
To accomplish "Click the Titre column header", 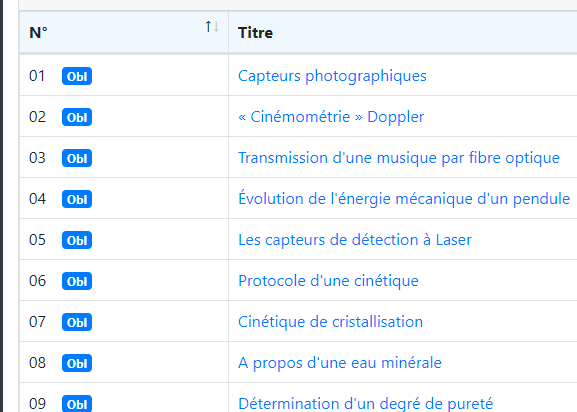I will (x=255, y=33).
